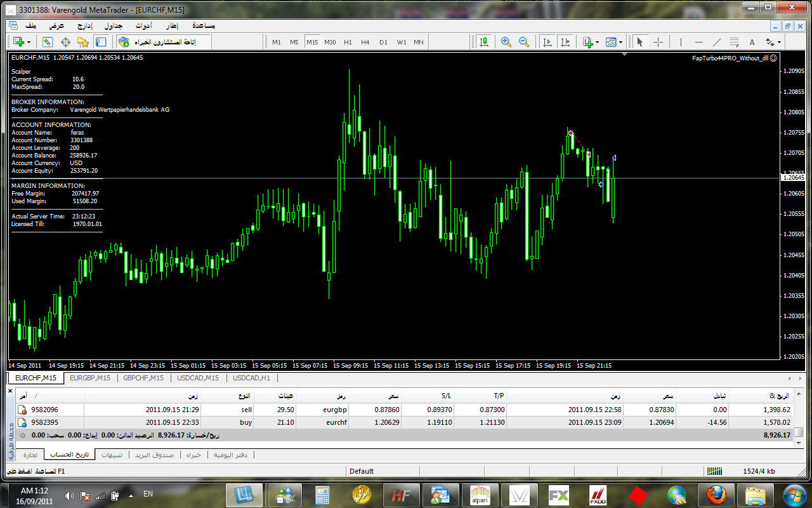Select the crosshair tool

[x=658, y=42]
